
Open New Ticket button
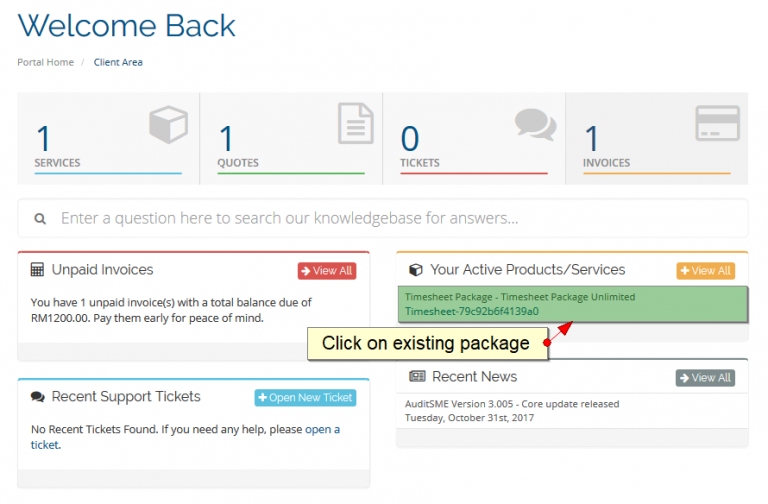click(x=305, y=398)
